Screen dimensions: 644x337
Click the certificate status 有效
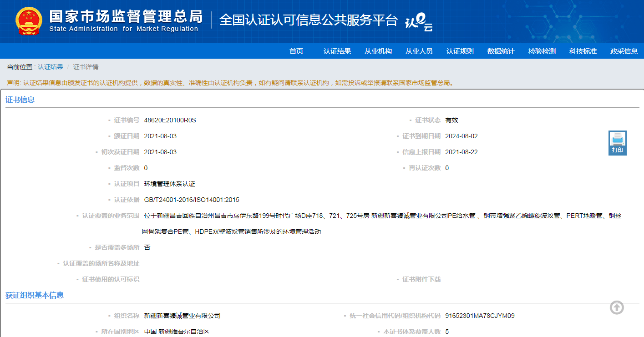[x=451, y=120]
